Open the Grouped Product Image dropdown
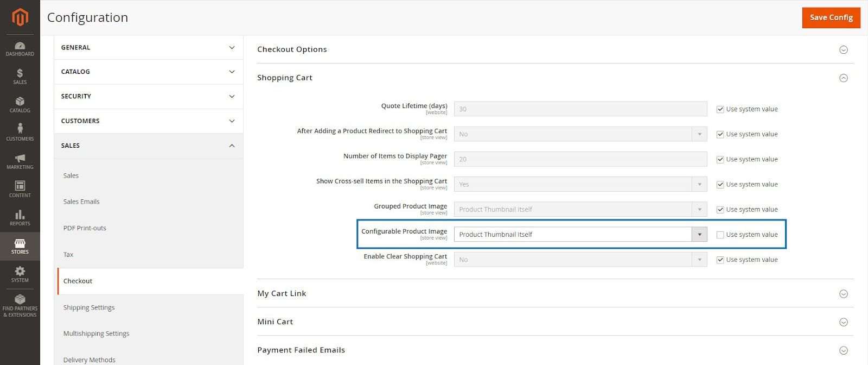The image size is (868, 365). pyautogui.click(x=580, y=209)
